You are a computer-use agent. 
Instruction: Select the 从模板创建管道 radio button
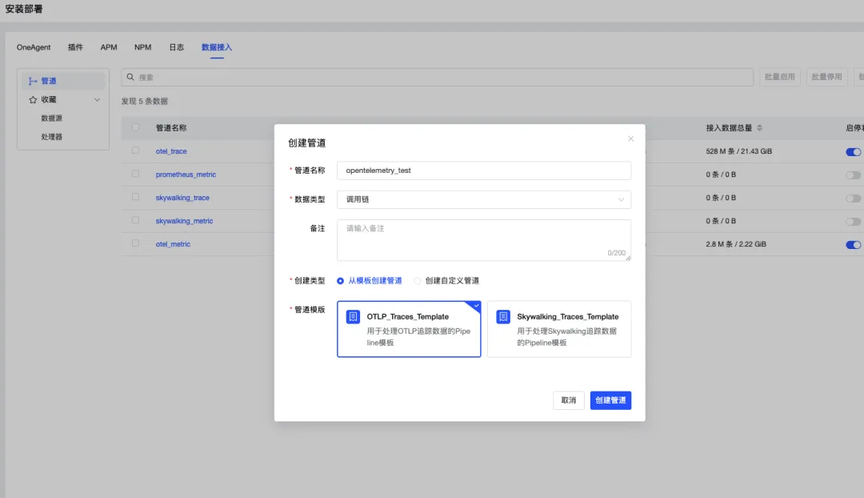(341, 281)
